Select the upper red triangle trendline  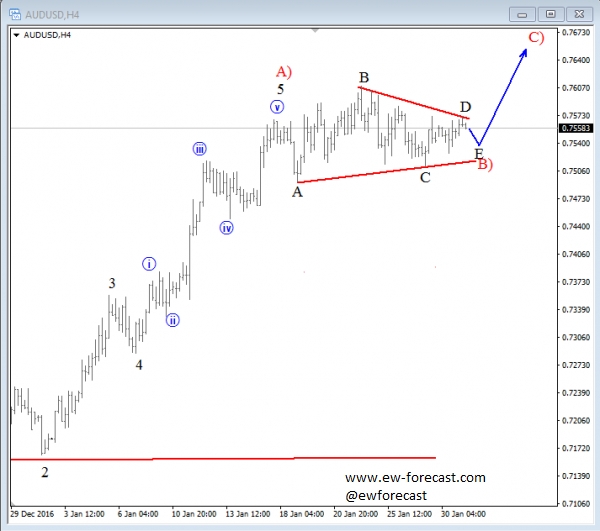click(x=414, y=103)
